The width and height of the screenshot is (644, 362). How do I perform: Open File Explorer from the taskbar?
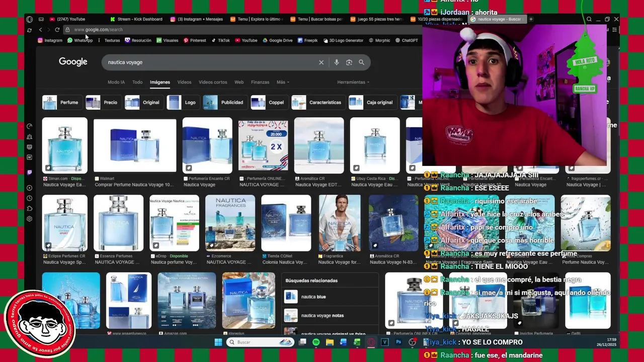click(x=330, y=342)
